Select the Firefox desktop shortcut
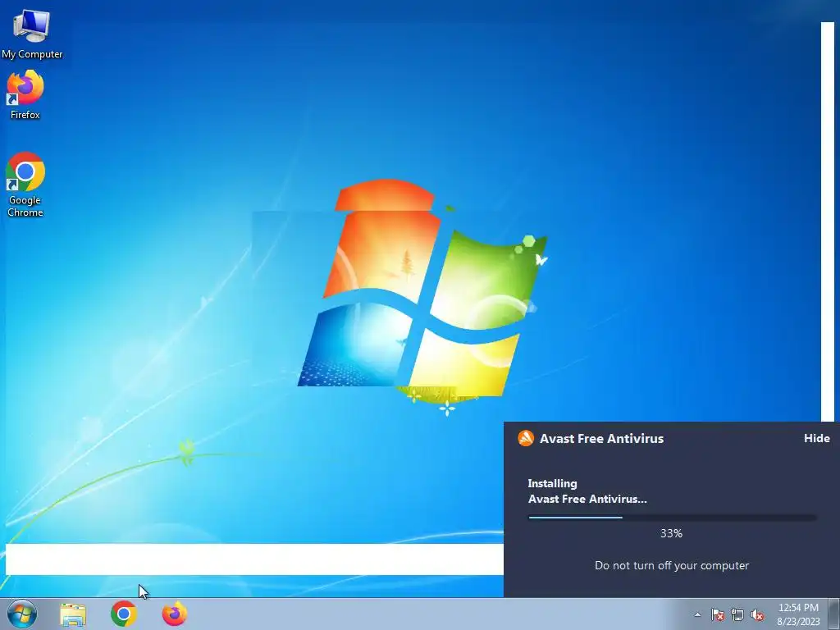The height and width of the screenshot is (630, 840). [x=25, y=95]
